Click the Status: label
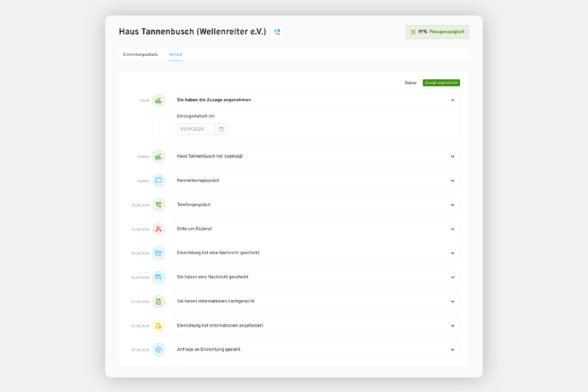 coord(411,83)
